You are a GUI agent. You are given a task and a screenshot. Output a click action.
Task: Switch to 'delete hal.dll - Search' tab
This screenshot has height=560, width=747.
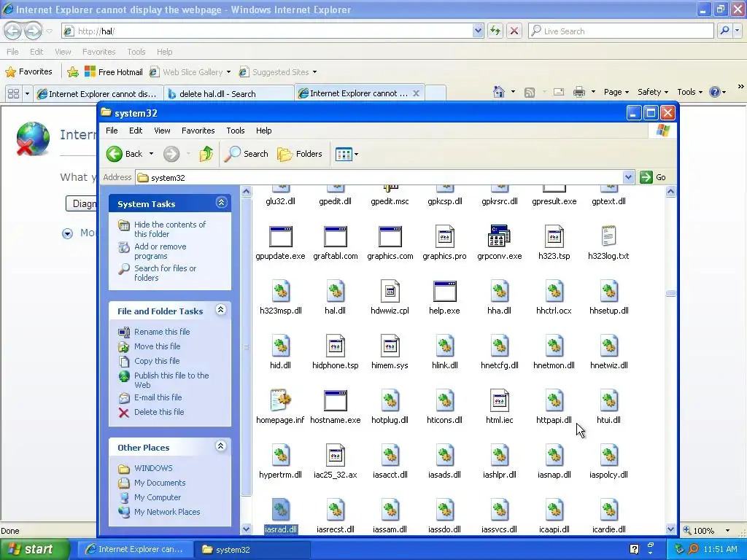click(x=228, y=94)
